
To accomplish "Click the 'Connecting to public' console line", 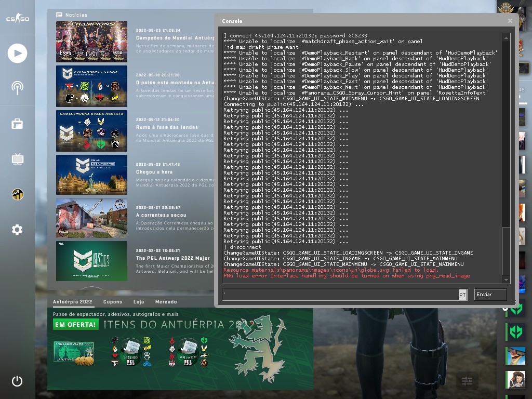I will pos(294,104).
